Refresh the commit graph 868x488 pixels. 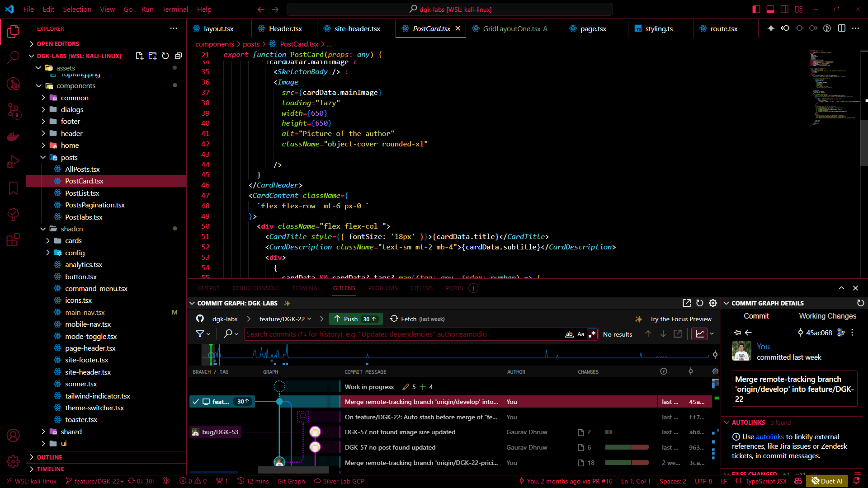pos(700,303)
